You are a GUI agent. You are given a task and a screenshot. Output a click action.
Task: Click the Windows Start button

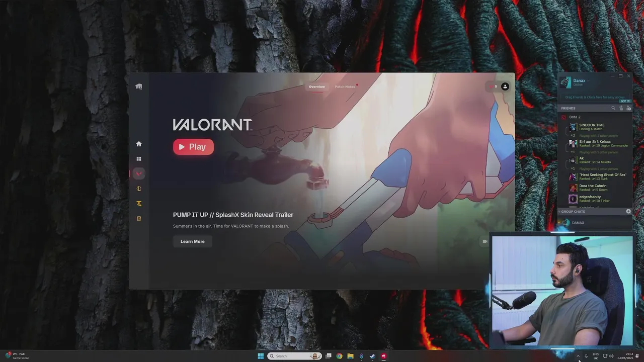[x=261, y=356]
